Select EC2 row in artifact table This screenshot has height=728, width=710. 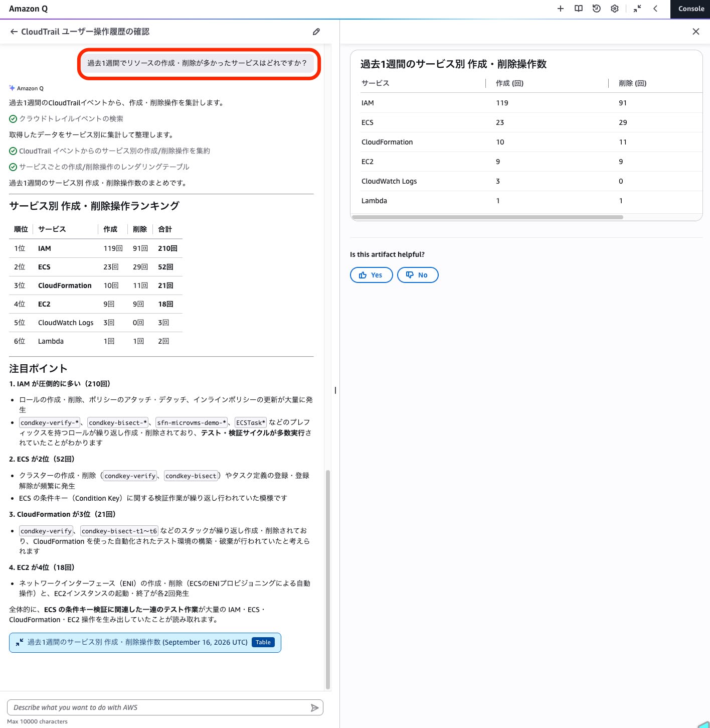coord(526,162)
